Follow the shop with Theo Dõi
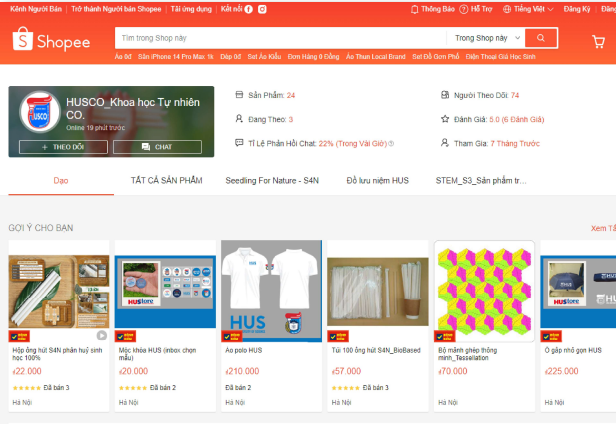Image resolution: width=616 pixels, height=424 pixels. click(60, 147)
